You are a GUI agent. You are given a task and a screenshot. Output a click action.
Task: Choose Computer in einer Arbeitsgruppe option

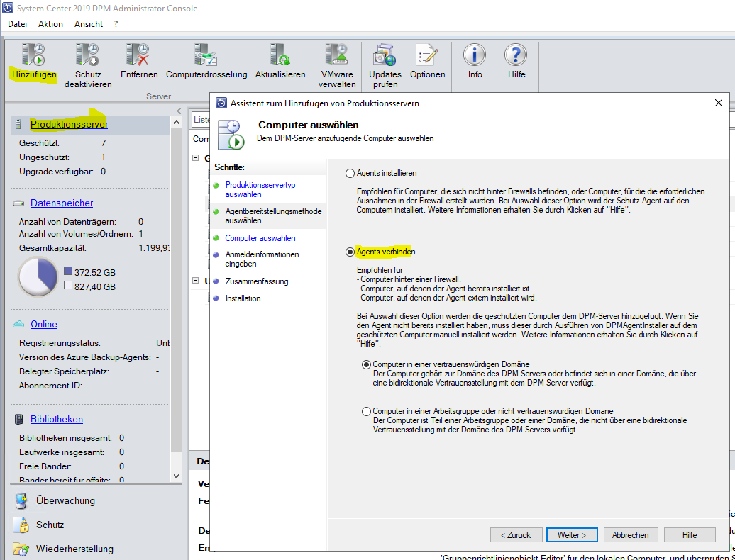point(367,412)
